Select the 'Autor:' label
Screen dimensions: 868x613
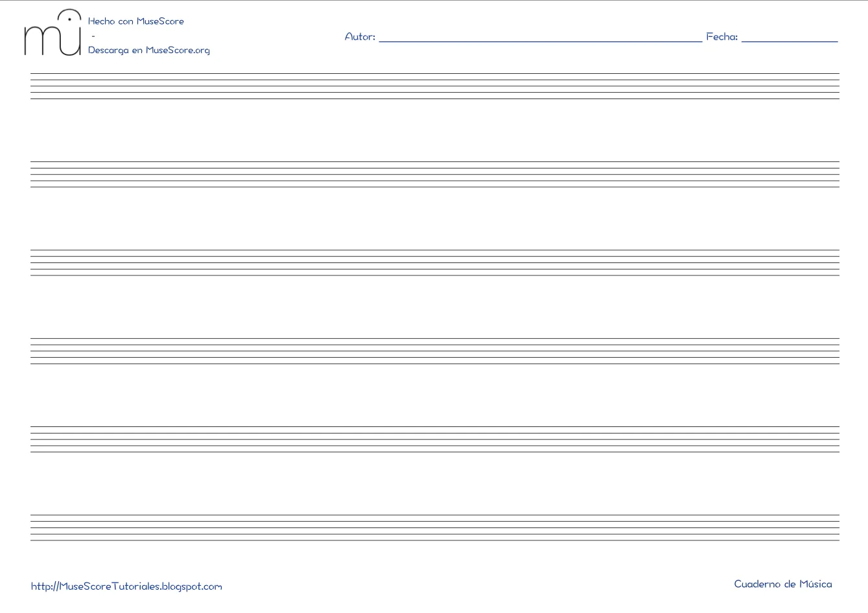pos(360,37)
